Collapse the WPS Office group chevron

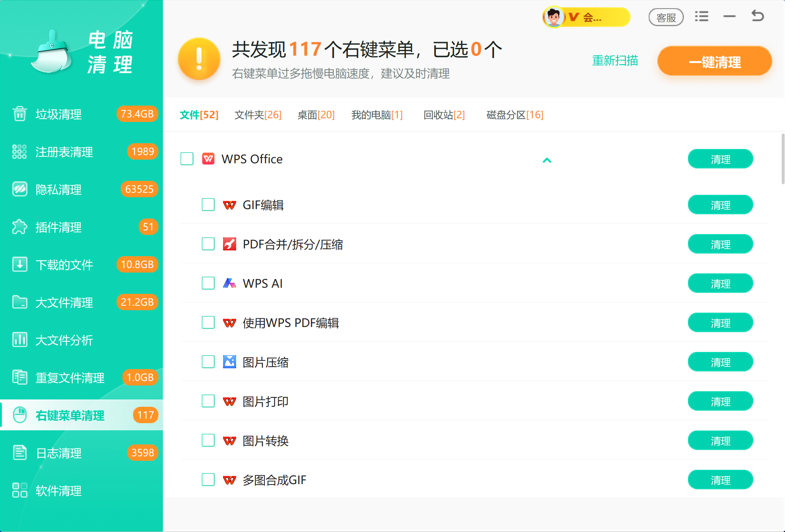pos(547,160)
